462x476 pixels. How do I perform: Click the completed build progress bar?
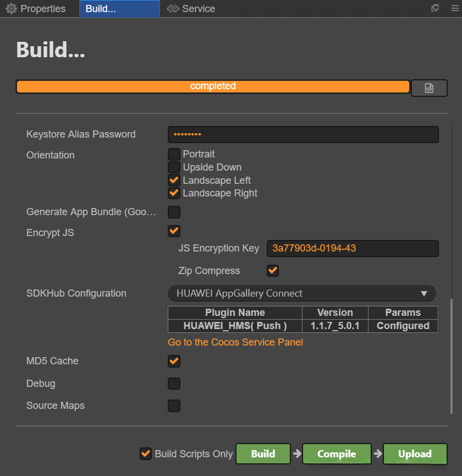pyautogui.click(x=213, y=86)
